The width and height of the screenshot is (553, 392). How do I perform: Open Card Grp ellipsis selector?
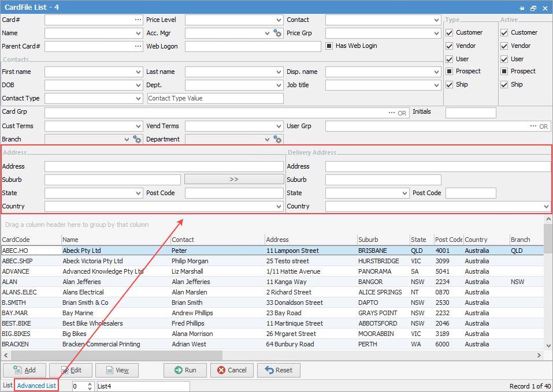point(392,113)
